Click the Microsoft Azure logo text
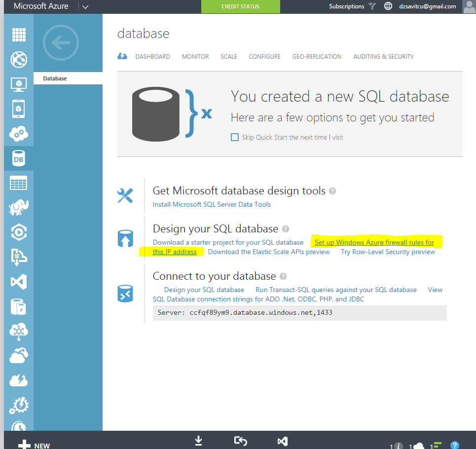The height and width of the screenshot is (449, 476). click(x=41, y=6)
